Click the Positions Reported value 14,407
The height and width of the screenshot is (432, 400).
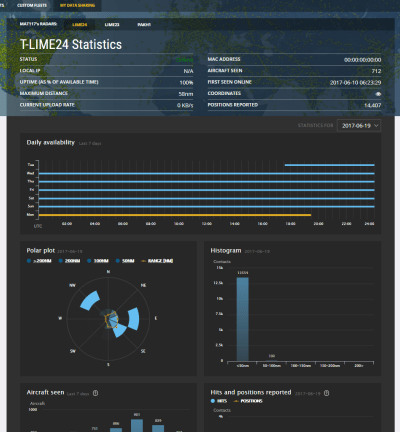coord(373,105)
